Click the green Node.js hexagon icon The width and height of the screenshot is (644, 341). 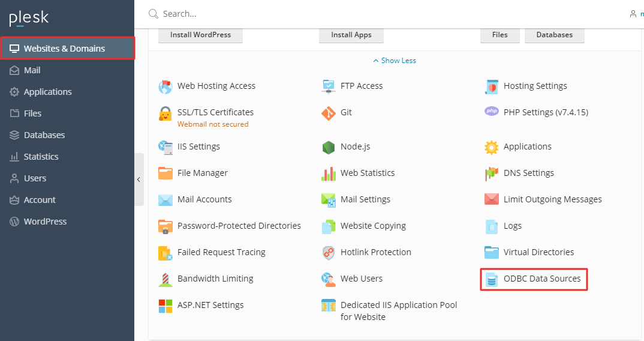click(x=328, y=147)
